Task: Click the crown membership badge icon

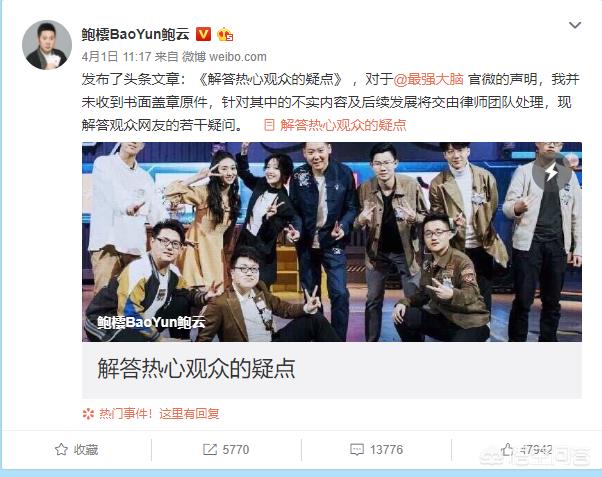Action: tap(225, 35)
